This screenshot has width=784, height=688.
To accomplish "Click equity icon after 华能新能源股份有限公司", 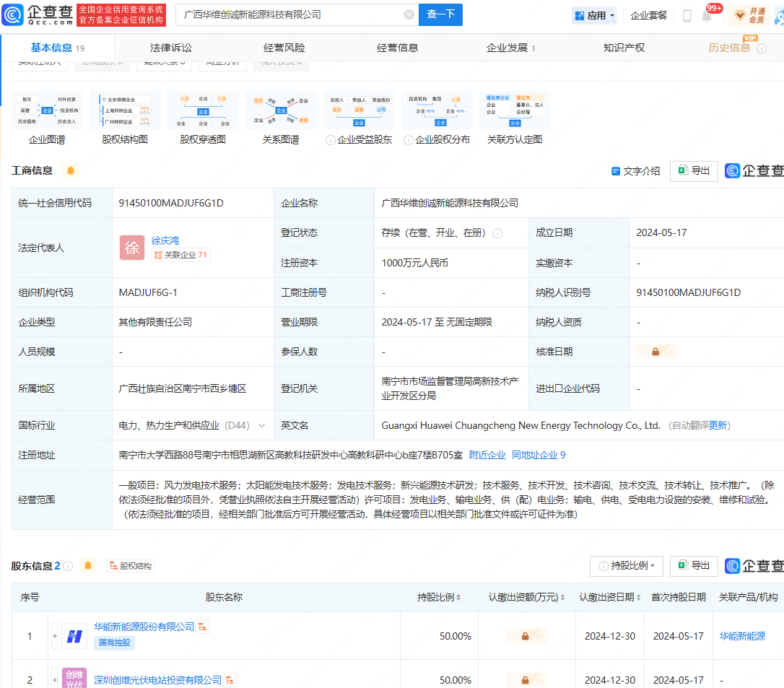I will coord(203,627).
